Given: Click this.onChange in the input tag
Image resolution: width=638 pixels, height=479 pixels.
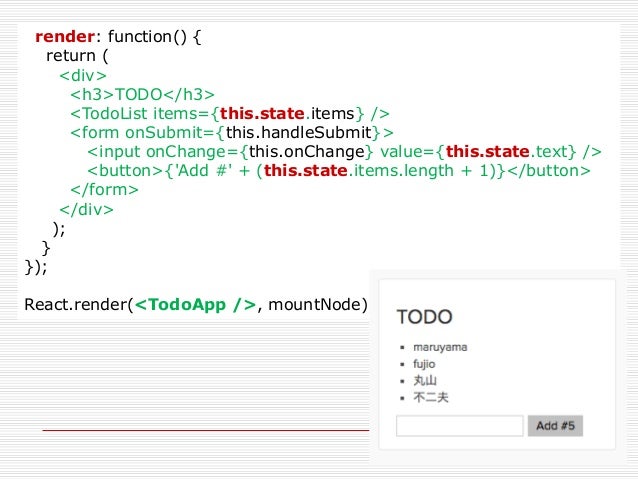Looking at the screenshot, I should pos(306,152).
